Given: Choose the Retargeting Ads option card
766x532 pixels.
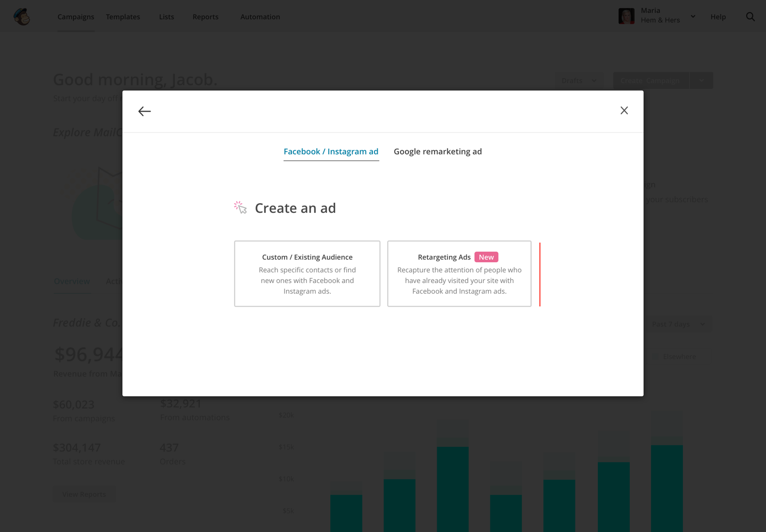Looking at the screenshot, I should (460, 274).
